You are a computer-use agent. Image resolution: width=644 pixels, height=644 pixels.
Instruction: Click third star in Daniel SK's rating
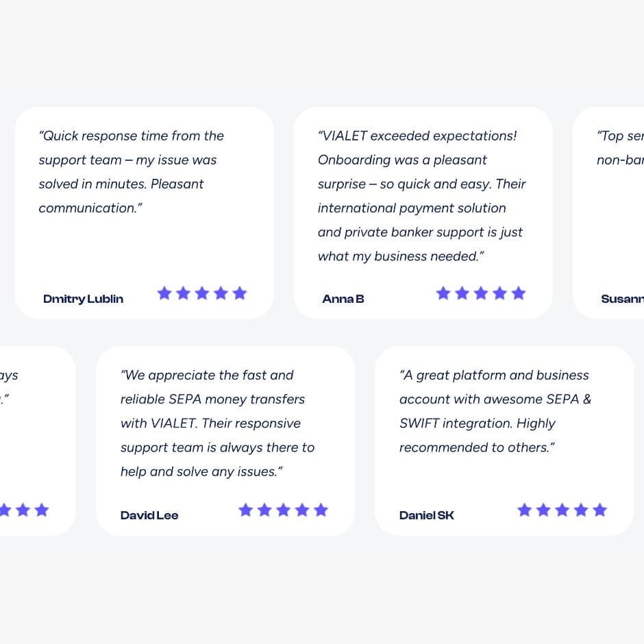(x=562, y=510)
